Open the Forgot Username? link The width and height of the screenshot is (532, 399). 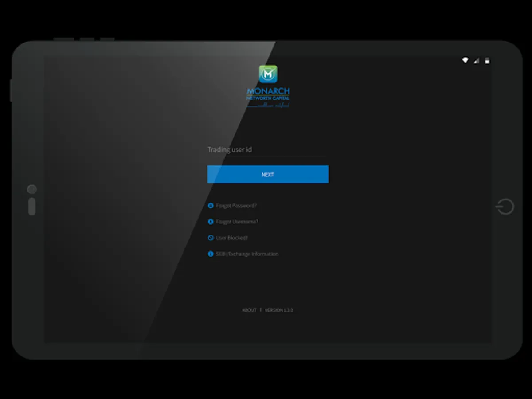(x=237, y=222)
